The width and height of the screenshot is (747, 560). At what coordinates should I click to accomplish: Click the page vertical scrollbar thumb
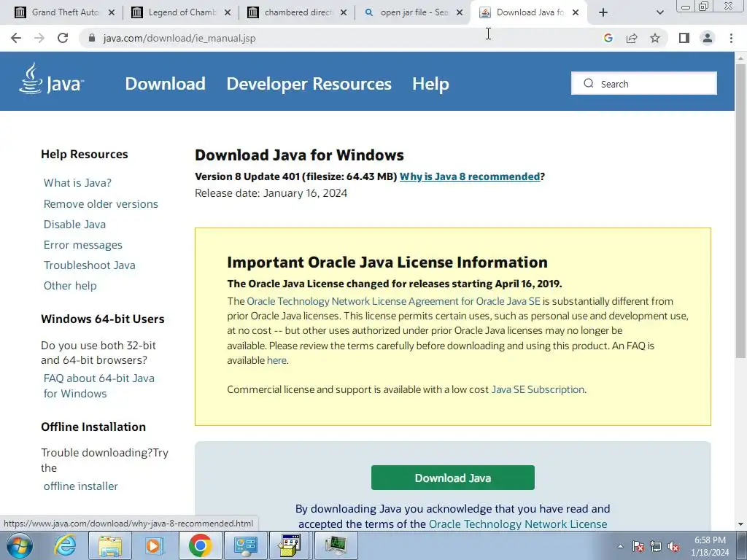[740, 209]
